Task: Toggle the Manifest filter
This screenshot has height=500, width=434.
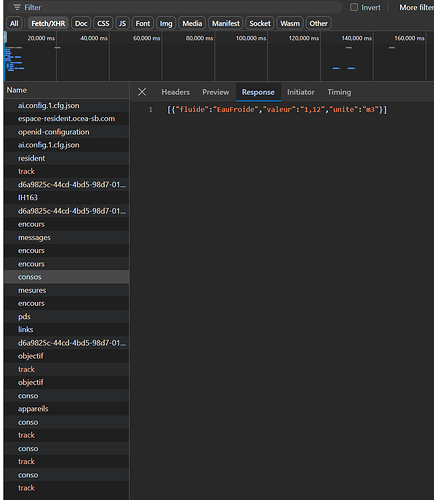Action: pyautogui.click(x=226, y=23)
